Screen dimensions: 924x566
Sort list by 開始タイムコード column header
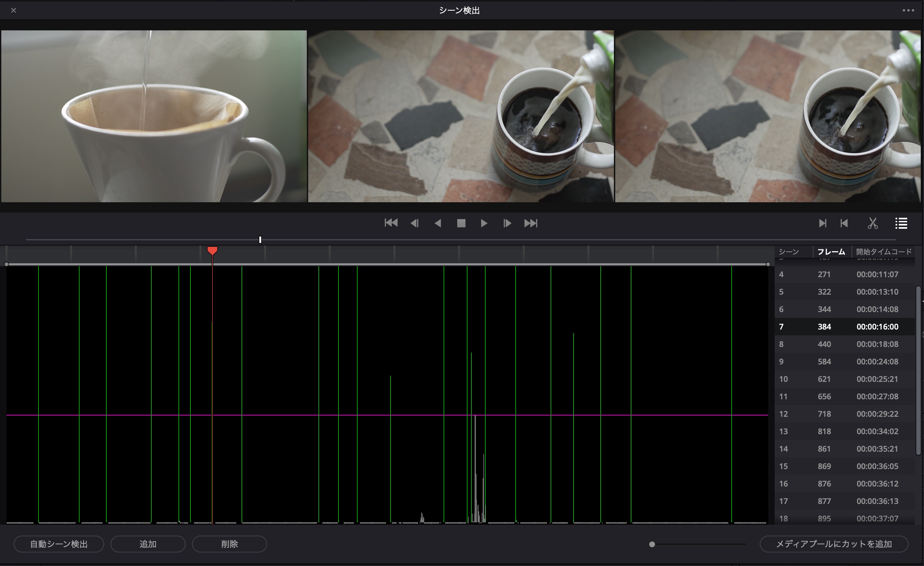(x=884, y=252)
